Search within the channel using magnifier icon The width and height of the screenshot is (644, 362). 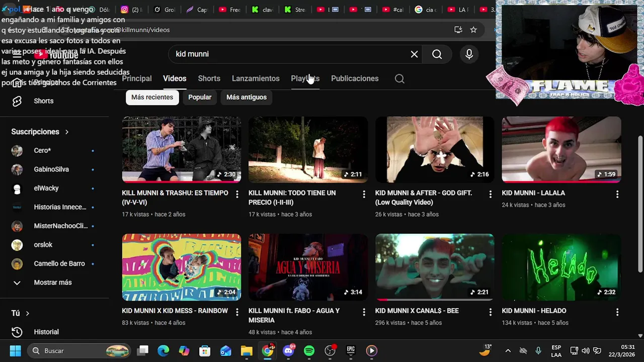tap(399, 78)
